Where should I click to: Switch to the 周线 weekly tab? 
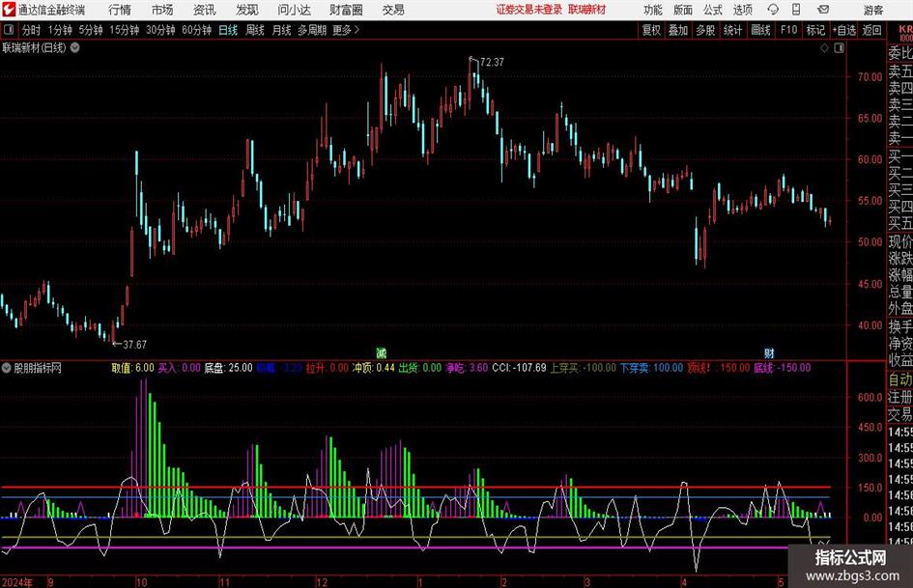click(x=255, y=30)
